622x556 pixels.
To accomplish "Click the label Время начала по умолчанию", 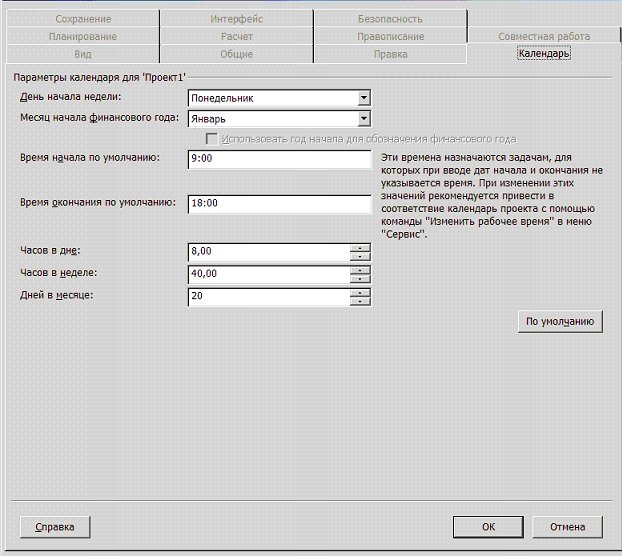I will [90, 157].
